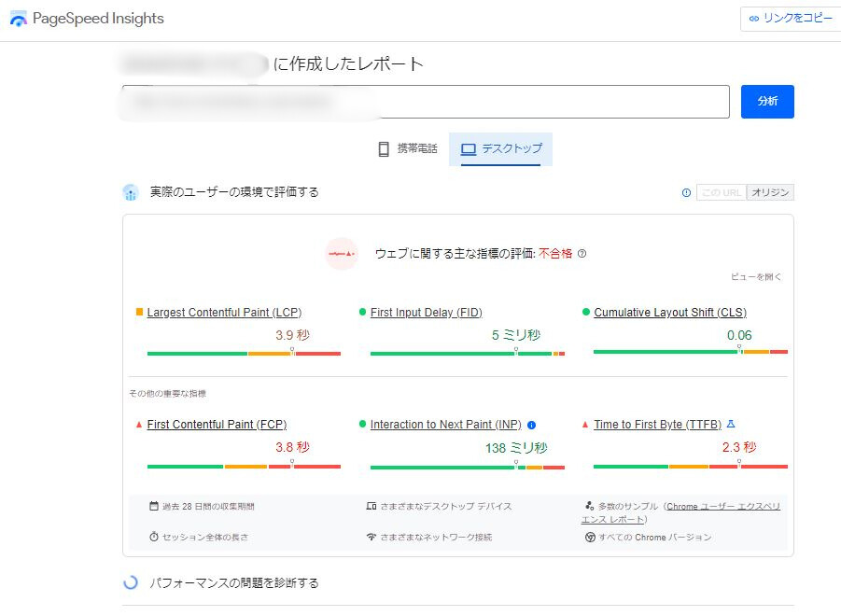This screenshot has width=841, height=616.
Task: Click the red triangle FCP status icon
Action: tap(139, 424)
